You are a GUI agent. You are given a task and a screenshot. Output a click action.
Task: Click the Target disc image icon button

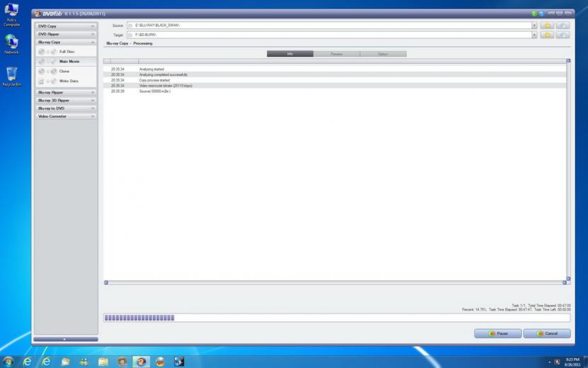[563, 35]
